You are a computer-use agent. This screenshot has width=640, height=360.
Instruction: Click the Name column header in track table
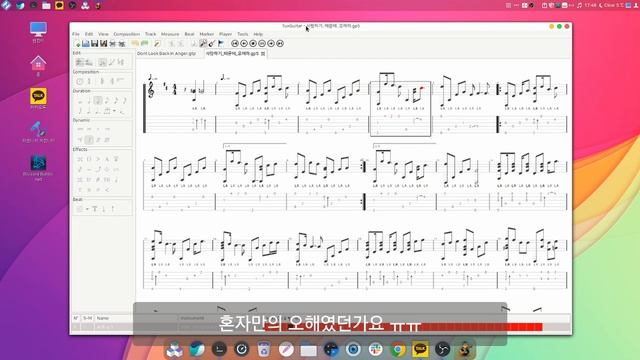[103, 318]
